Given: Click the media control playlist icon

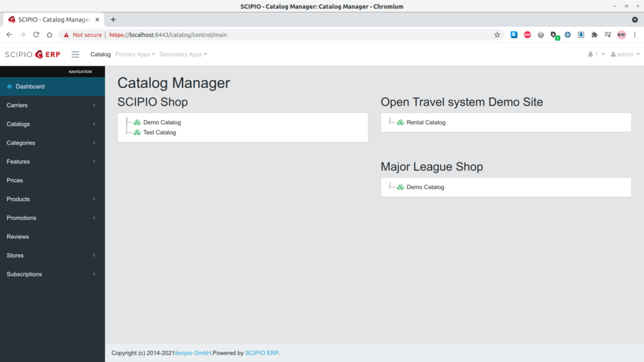Looking at the screenshot, I should click(x=608, y=35).
